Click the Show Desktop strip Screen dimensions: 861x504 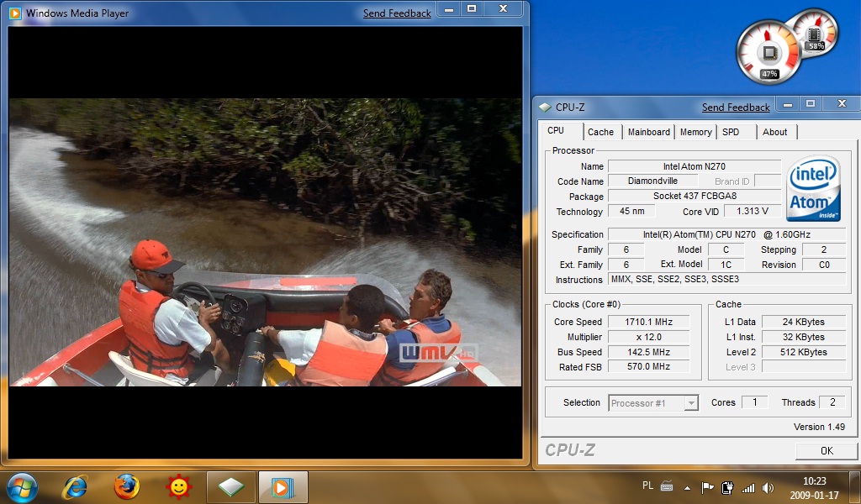coord(855,487)
